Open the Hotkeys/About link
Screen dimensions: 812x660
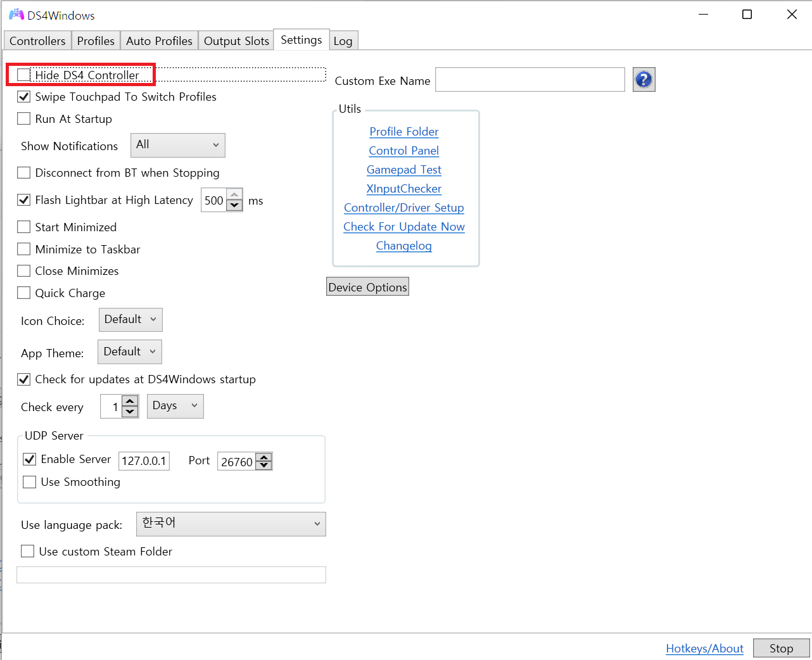(x=704, y=649)
